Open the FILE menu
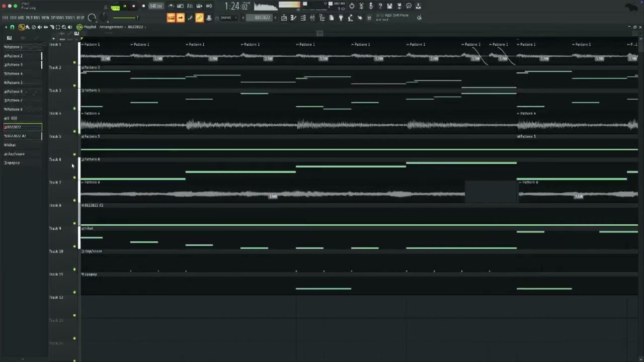The image size is (644, 362). coord(5,18)
